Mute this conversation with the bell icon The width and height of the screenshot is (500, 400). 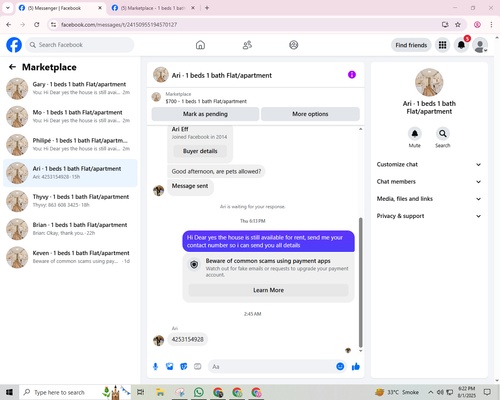tap(415, 134)
